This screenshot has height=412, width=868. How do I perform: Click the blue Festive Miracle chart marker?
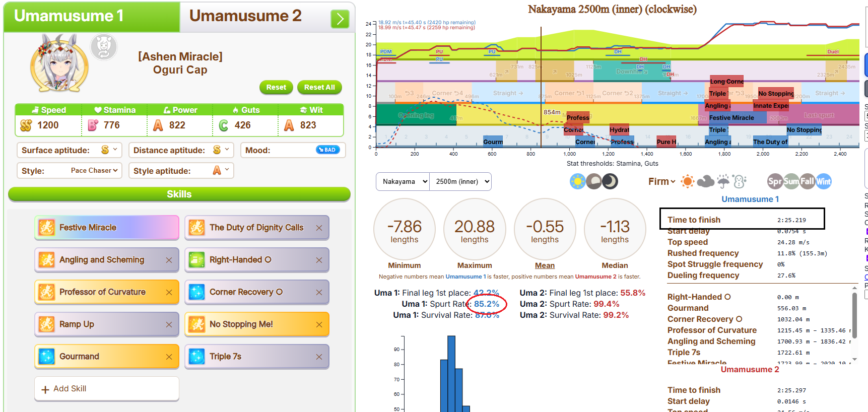coord(737,117)
